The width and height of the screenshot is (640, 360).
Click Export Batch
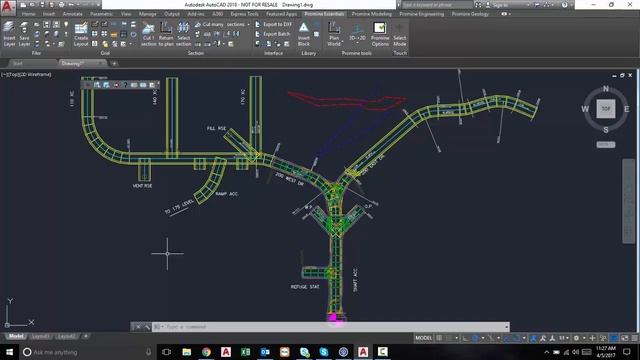point(273,34)
